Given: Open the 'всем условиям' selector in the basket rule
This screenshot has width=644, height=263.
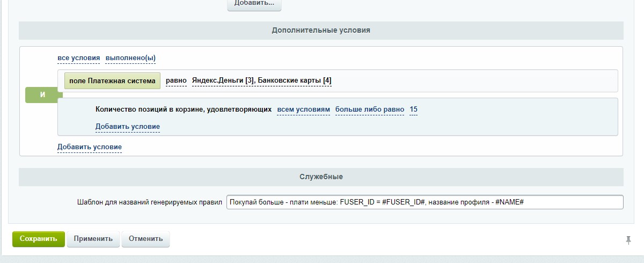Looking at the screenshot, I should tap(303, 109).
